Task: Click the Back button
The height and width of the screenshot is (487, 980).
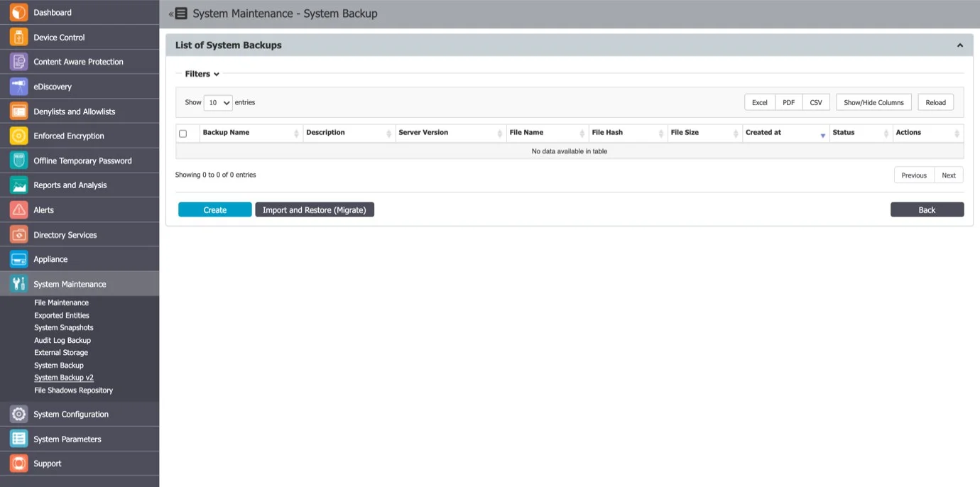Action: click(x=927, y=209)
